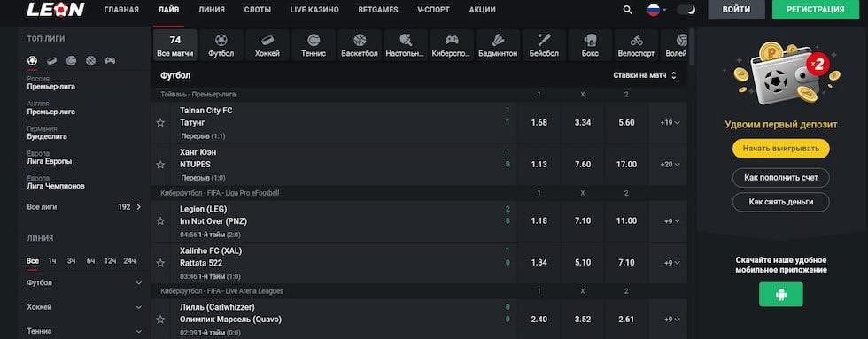Favorite the Legion (LEG) match star
The width and height of the screenshot is (868, 339).
[160, 220]
